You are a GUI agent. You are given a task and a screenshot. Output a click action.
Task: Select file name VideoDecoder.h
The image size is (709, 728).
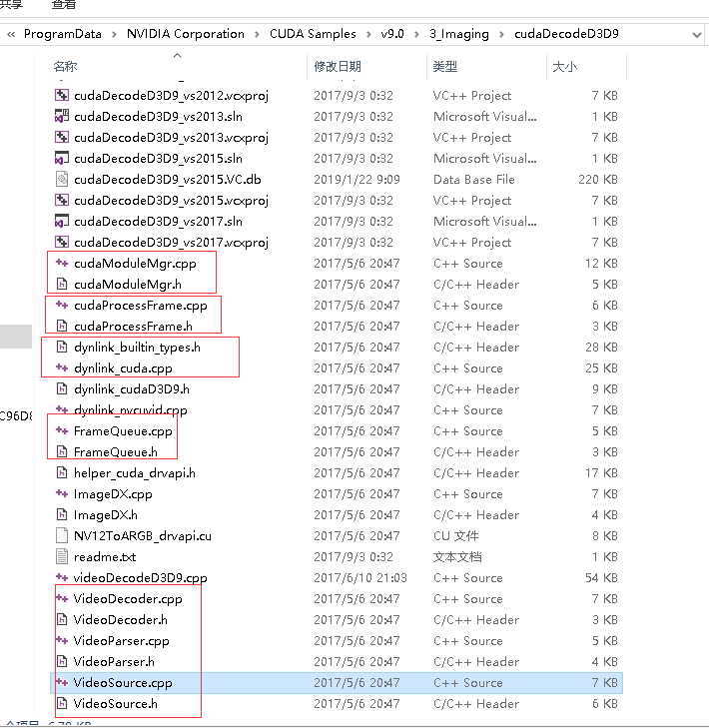(x=120, y=620)
